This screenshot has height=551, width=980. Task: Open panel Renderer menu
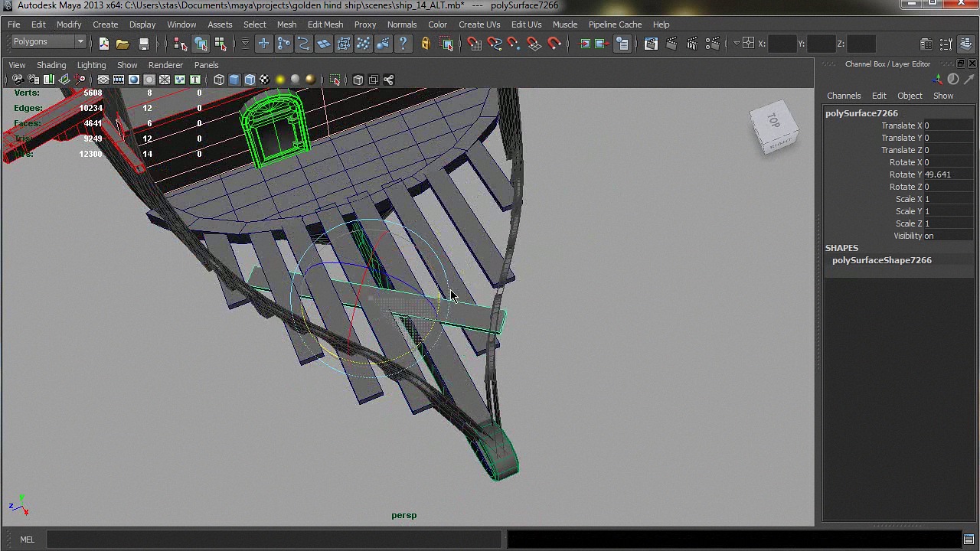coord(165,65)
